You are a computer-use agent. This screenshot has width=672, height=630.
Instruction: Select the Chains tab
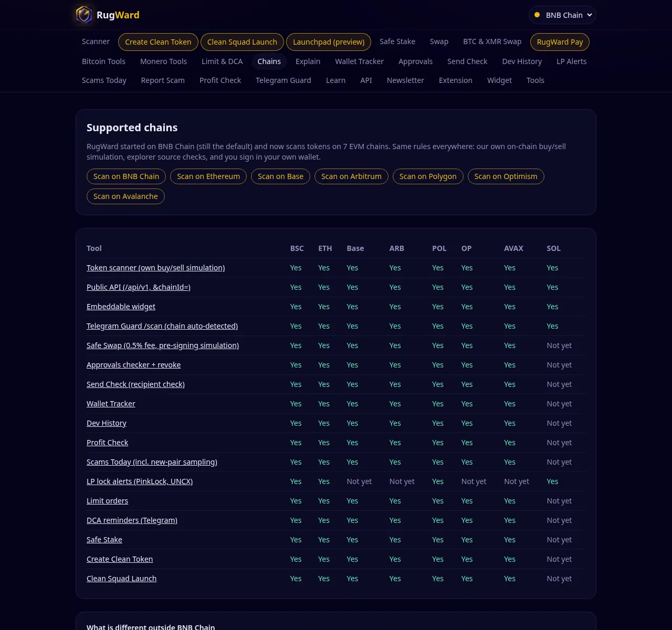tap(269, 61)
